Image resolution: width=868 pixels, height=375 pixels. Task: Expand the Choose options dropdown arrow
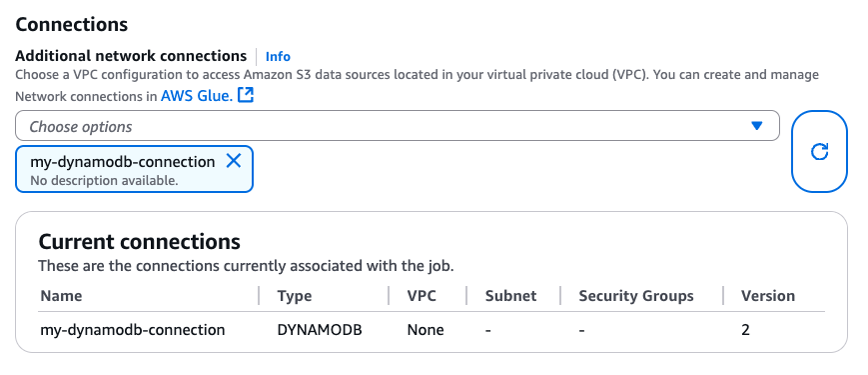[x=757, y=126]
